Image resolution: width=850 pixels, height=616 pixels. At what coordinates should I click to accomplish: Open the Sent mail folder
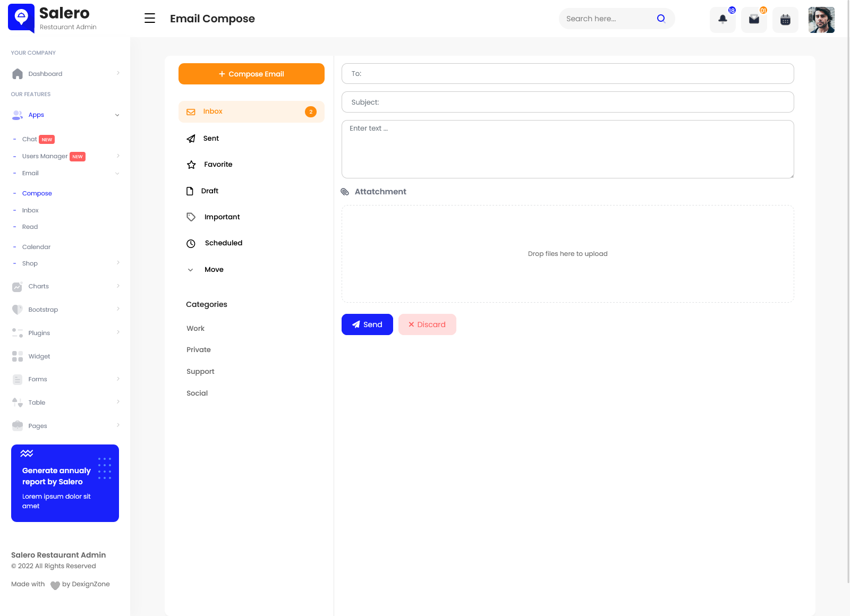tap(211, 139)
